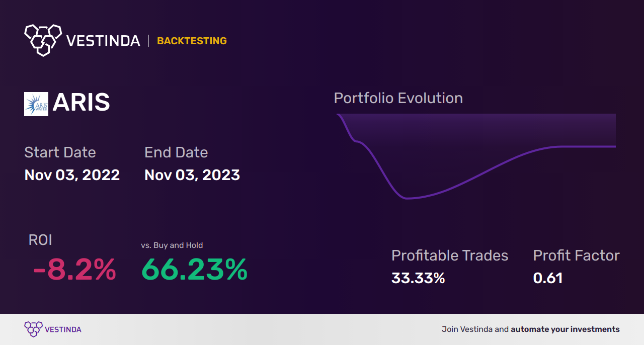The width and height of the screenshot is (644, 345).
Task: Click the 33.33% profitable trades value
Action: 418,278
